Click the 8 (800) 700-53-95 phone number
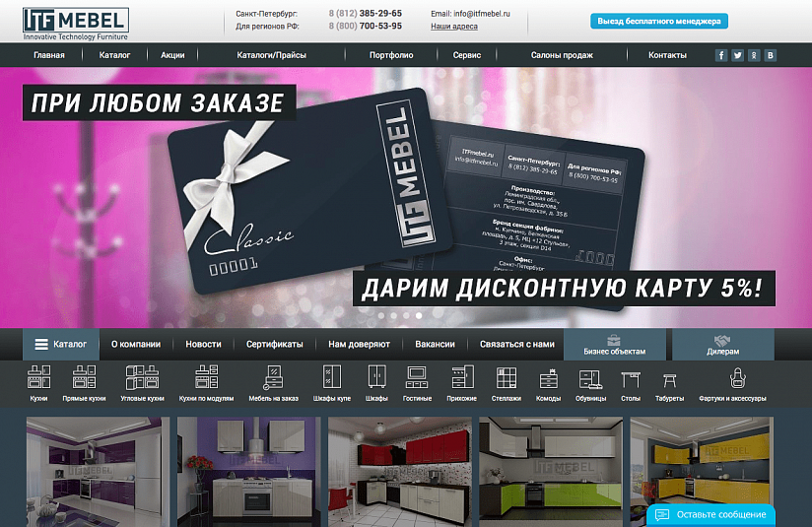812x527 pixels. pos(365,26)
